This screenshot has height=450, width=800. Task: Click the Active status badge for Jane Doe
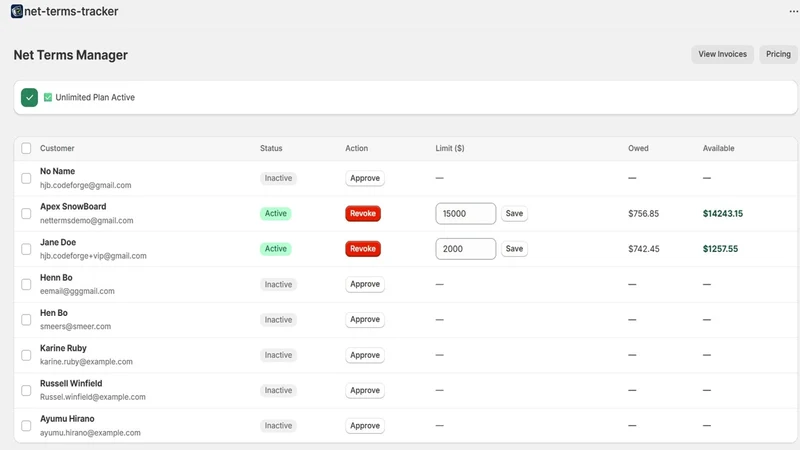tap(276, 249)
